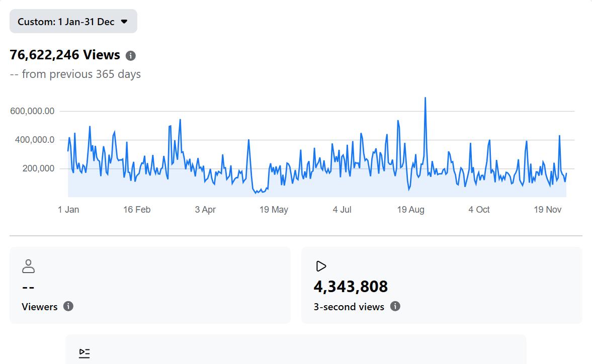Select the 16 Feb axis date label

(x=137, y=210)
